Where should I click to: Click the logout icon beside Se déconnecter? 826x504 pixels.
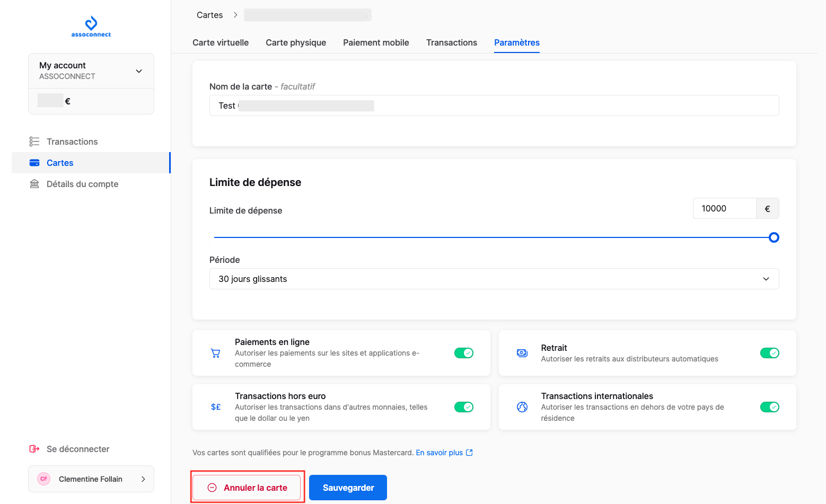(x=34, y=449)
